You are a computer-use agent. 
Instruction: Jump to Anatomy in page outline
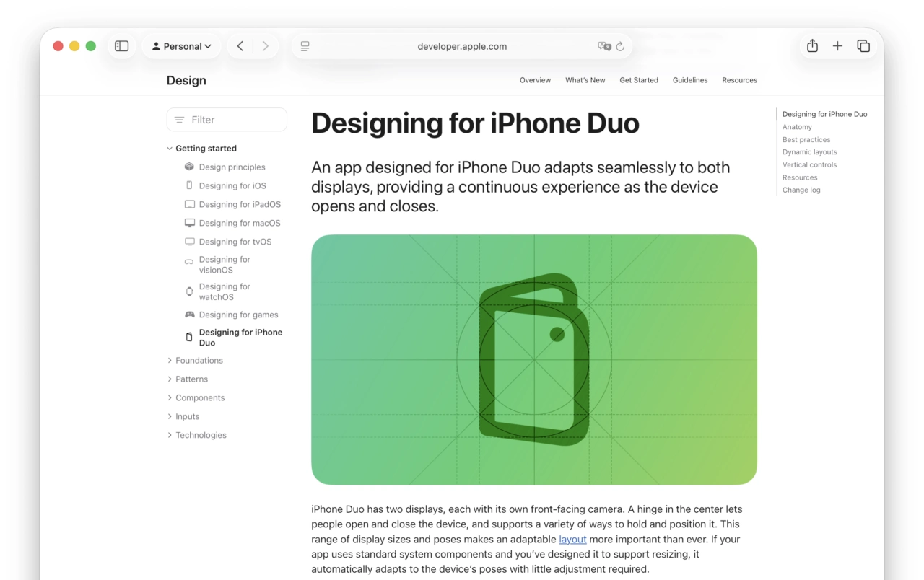(797, 127)
